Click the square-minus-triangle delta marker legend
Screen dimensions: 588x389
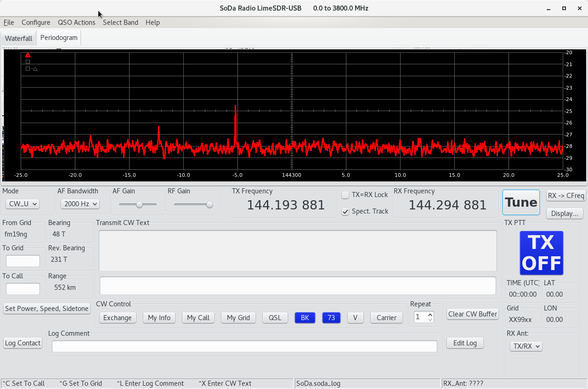[32, 69]
